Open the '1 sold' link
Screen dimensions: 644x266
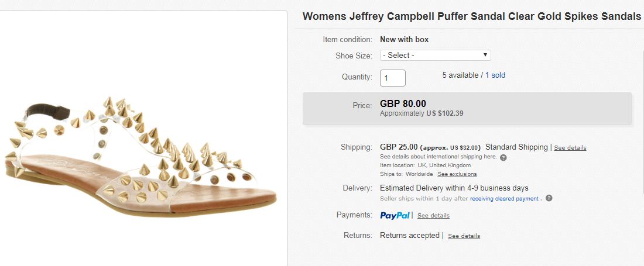tap(495, 75)
